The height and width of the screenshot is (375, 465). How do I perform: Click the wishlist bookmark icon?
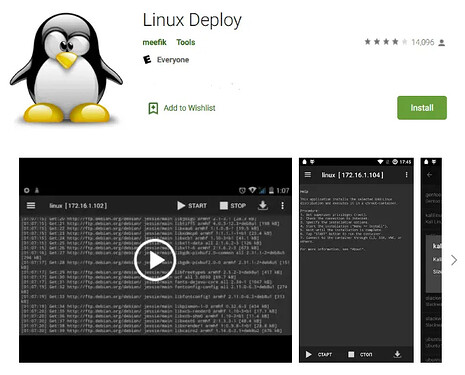153,108
